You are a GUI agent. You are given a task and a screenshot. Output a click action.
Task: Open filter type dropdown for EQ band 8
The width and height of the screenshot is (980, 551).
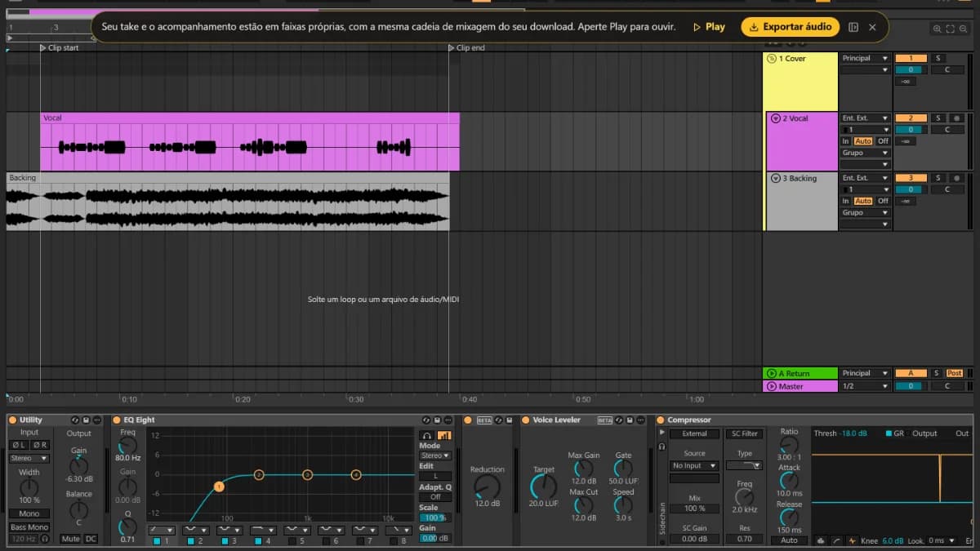(x=399, y=531)
